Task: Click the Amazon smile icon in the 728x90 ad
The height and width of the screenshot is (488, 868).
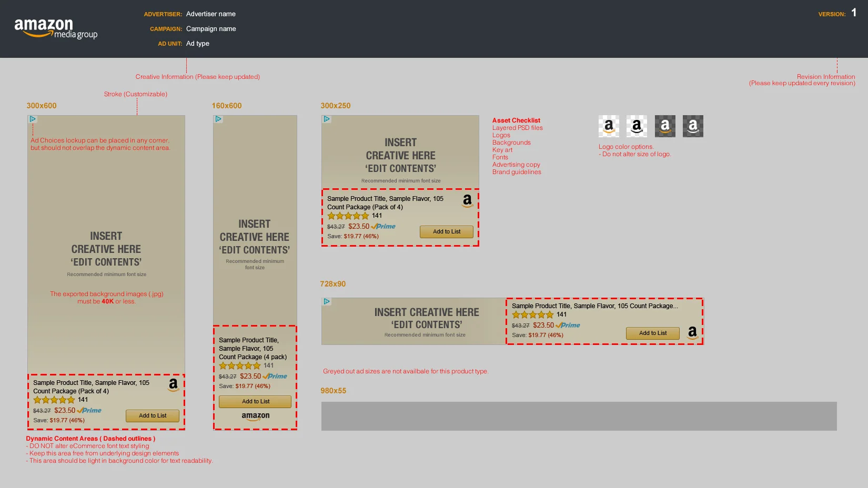Action: point(692,332)
